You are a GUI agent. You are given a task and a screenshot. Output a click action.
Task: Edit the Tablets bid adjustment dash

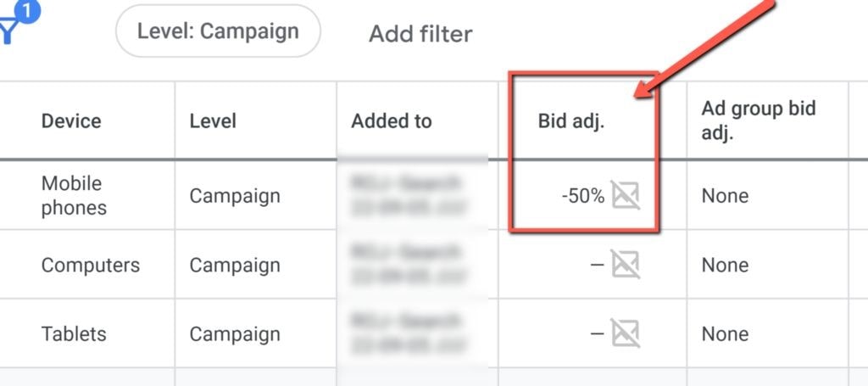pyautogui.click(x=597, y=334)
